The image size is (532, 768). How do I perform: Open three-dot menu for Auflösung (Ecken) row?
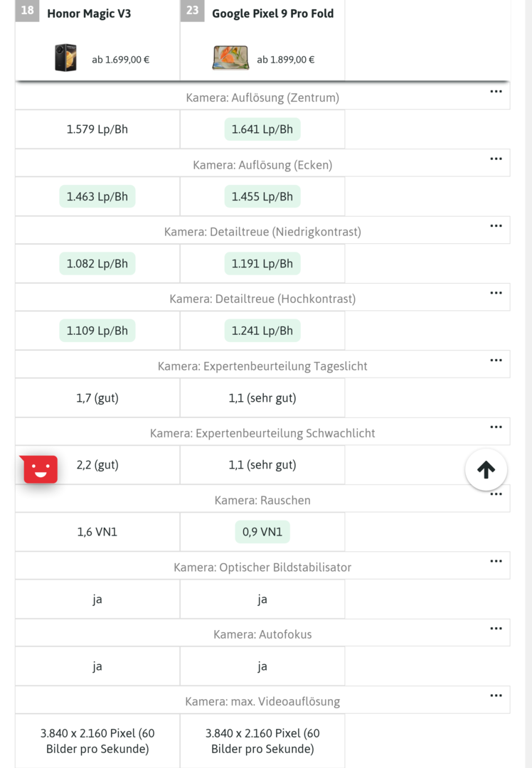pyautogui.click(x=496, y=159)
